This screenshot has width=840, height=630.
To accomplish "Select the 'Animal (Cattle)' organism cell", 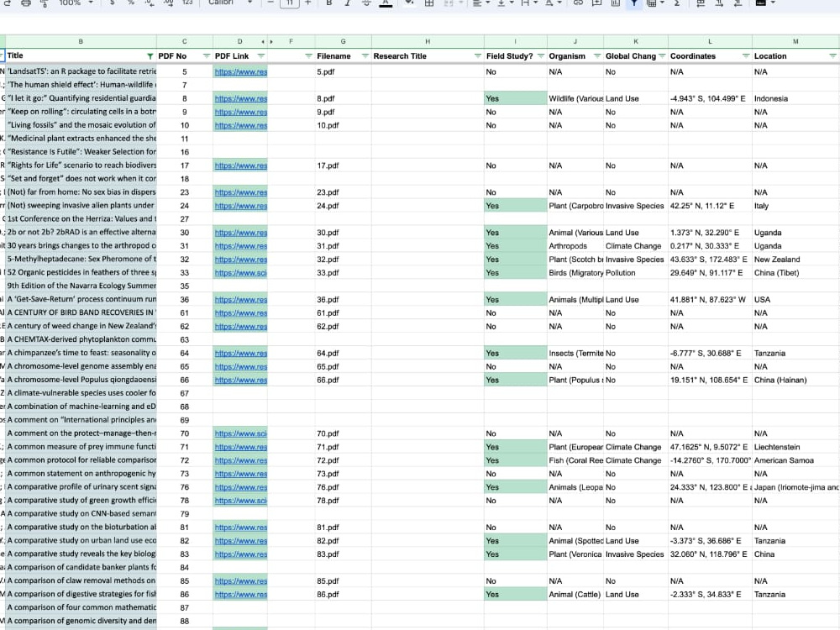I will 575,594.
